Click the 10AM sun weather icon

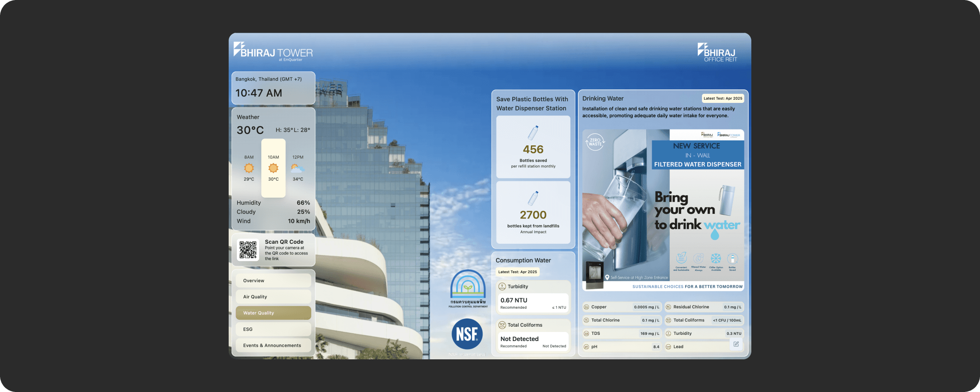click(x=274, y=168)
